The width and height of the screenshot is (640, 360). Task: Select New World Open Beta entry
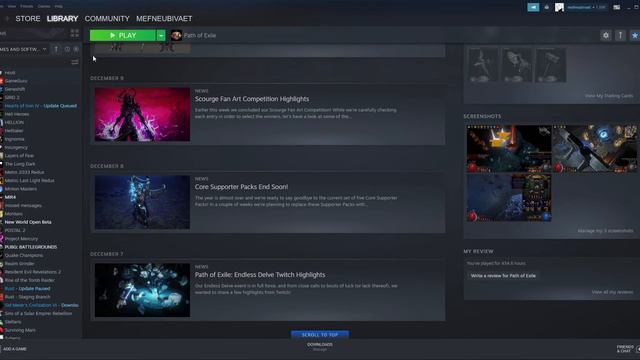[28, 222]
